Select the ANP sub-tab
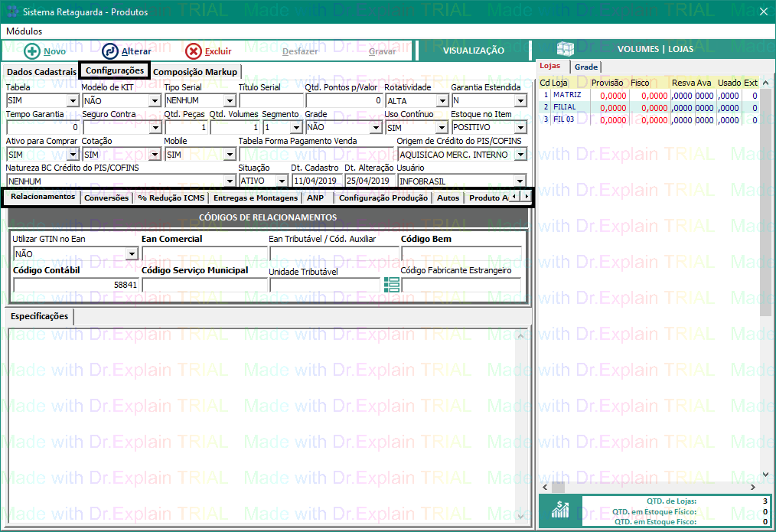 pyautogui.click(x=315, y=197)
